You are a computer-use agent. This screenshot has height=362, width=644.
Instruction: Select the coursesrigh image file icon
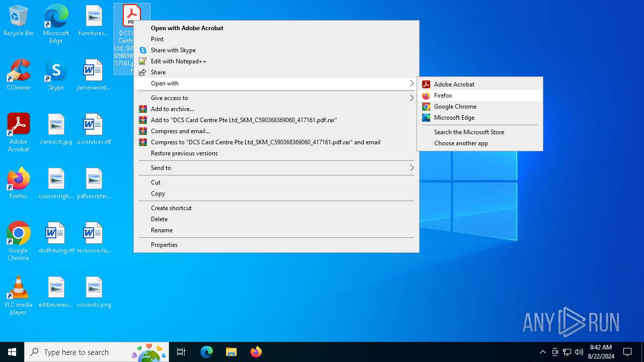pos(56,184)
